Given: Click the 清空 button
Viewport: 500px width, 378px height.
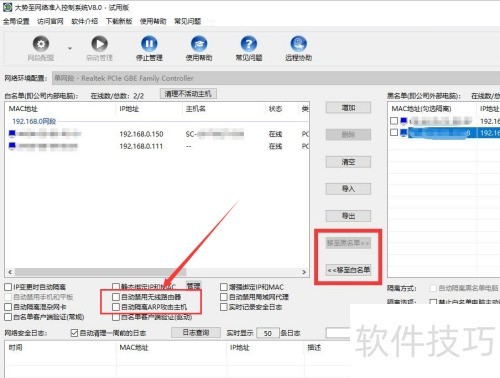Looking at the screenshot, I should click(x=348, y=162).
